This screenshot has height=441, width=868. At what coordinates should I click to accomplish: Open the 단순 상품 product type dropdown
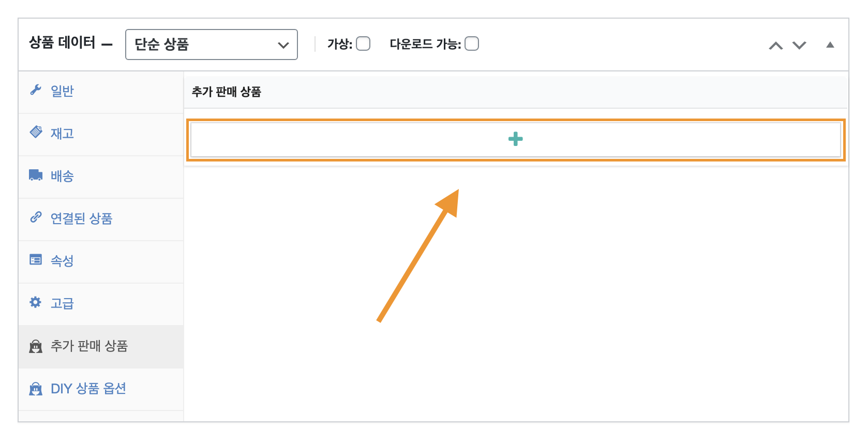point(211,45)
